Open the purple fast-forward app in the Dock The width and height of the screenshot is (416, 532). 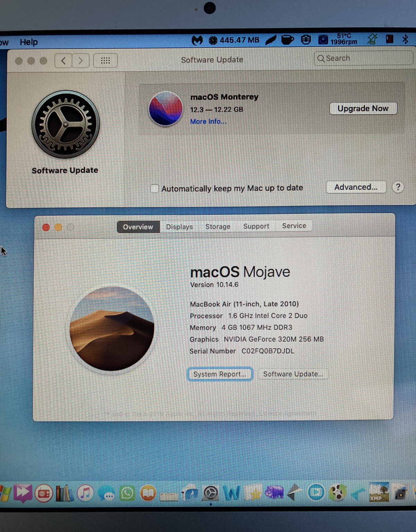click(23, 493)
